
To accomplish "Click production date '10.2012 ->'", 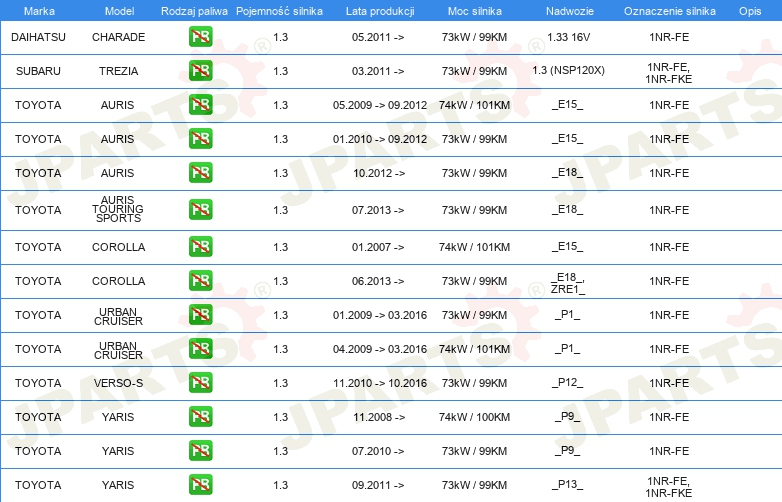I will (x=379, y=173).
